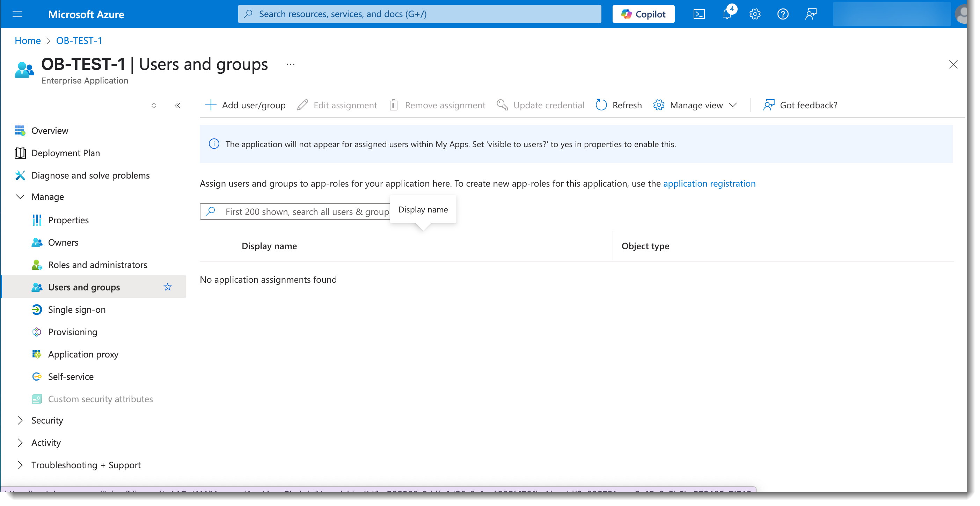The width and height of the screenshot is (980, 506).
Task: Click the Add user/group plus button
Action: click(210, 105)
